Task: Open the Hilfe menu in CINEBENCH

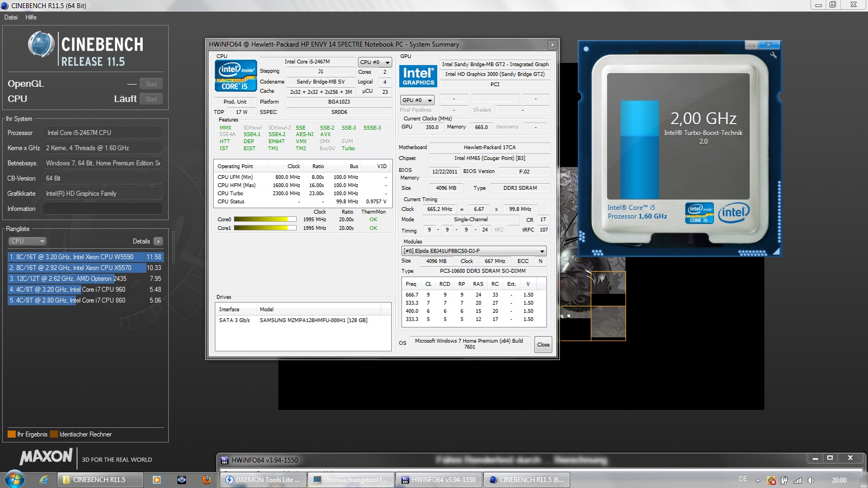Action: coord(31,17)
